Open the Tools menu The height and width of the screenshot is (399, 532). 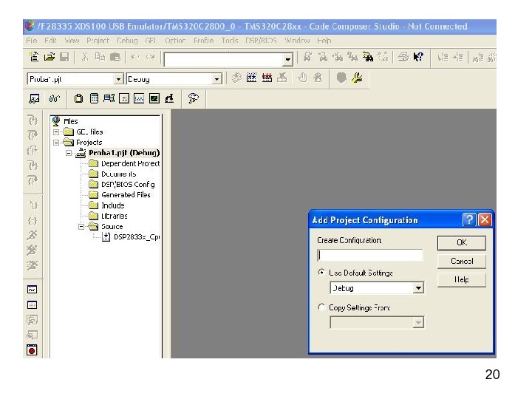[230, 41]
